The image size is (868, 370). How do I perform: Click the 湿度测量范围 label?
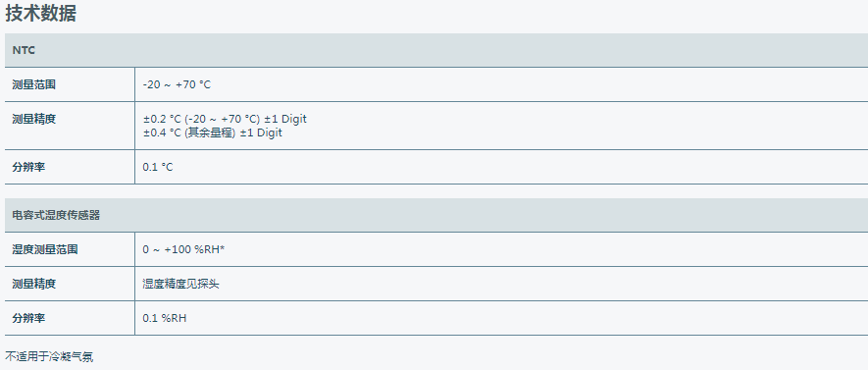coord(45,249)
